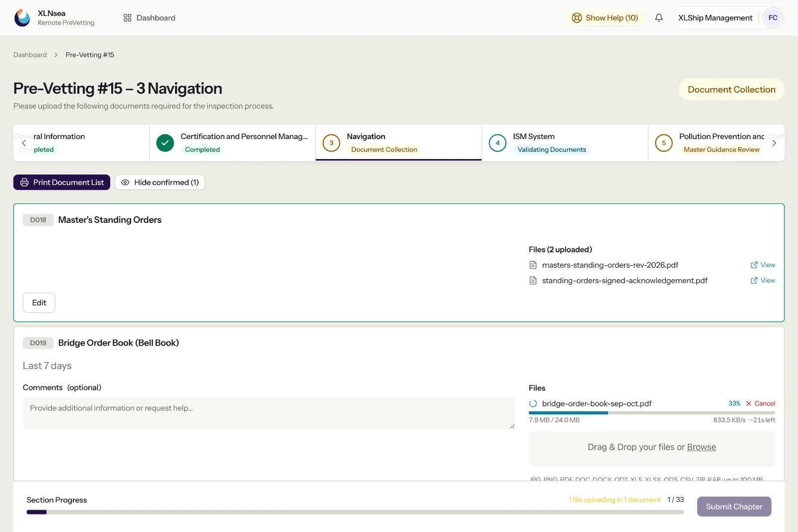Cancel the bridge-order-book upload

click(x=761, y=403)
